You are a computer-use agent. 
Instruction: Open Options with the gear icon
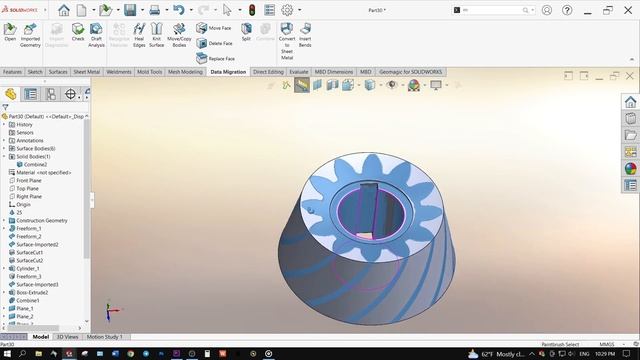pos(287,10)
